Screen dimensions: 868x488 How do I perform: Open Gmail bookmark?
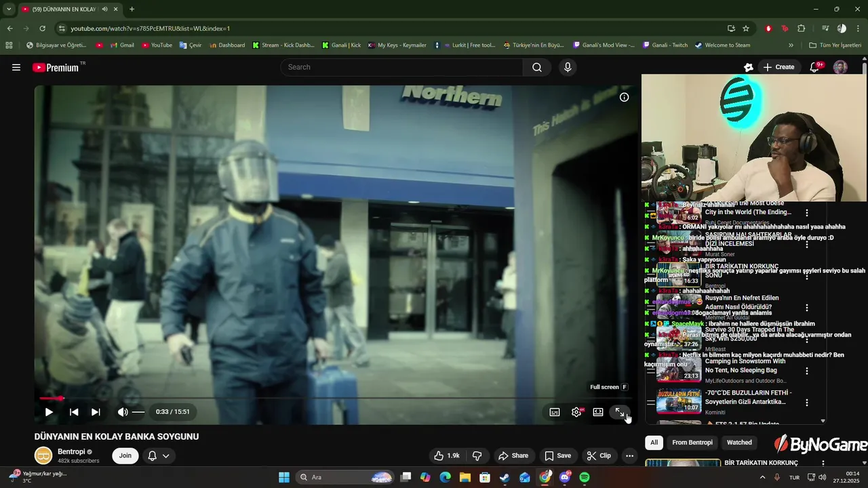[122, 45]
